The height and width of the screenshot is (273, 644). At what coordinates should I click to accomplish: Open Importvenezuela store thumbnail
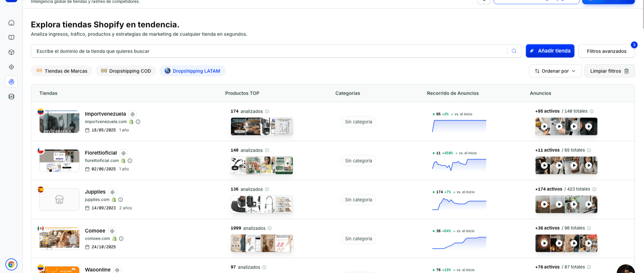click(x=59, y=122)
